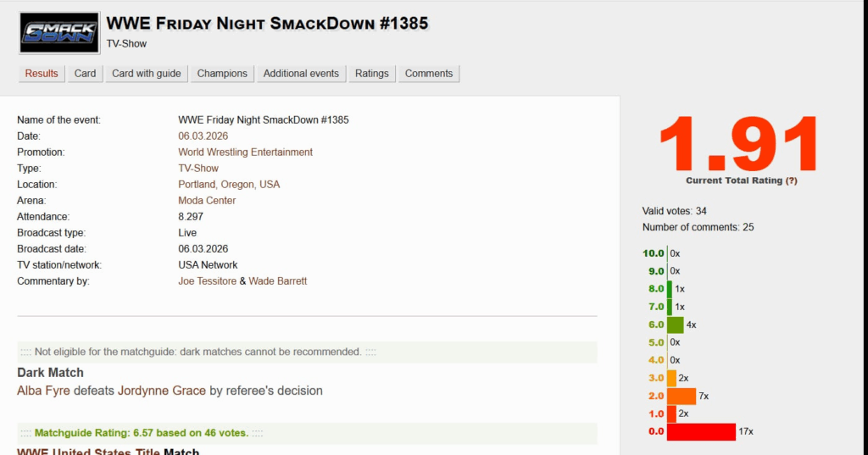Switch to the Card tab
868x455 pixels.
(x=85, y=74)
